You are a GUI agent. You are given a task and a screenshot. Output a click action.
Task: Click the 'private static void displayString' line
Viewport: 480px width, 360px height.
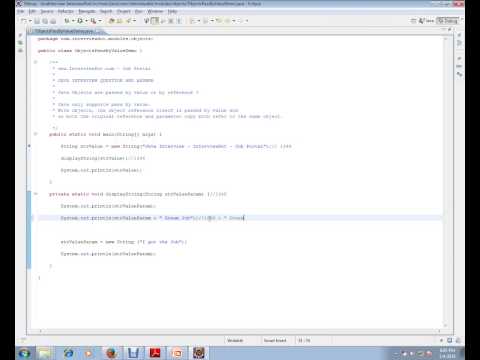pos(138,194)
